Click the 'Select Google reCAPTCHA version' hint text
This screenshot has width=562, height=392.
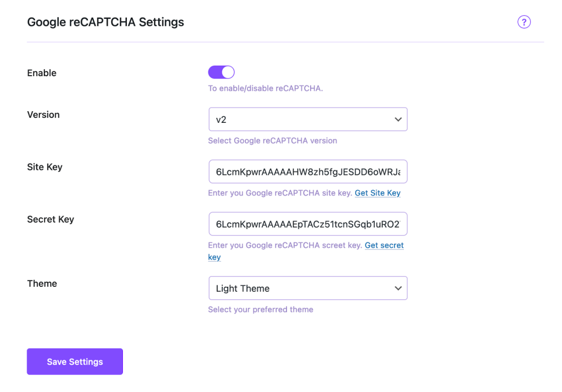[x=272, y=140]
